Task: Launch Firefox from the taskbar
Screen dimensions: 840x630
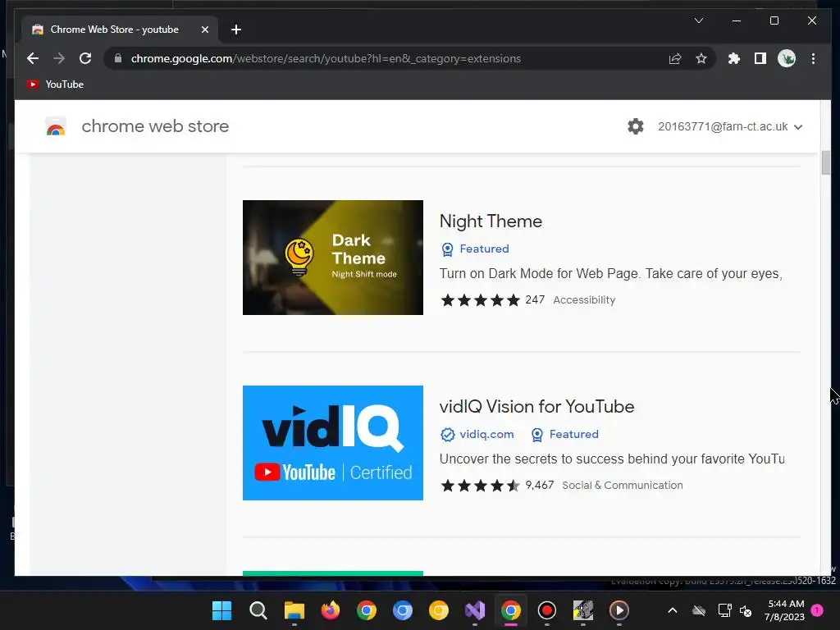Action: 331,610
